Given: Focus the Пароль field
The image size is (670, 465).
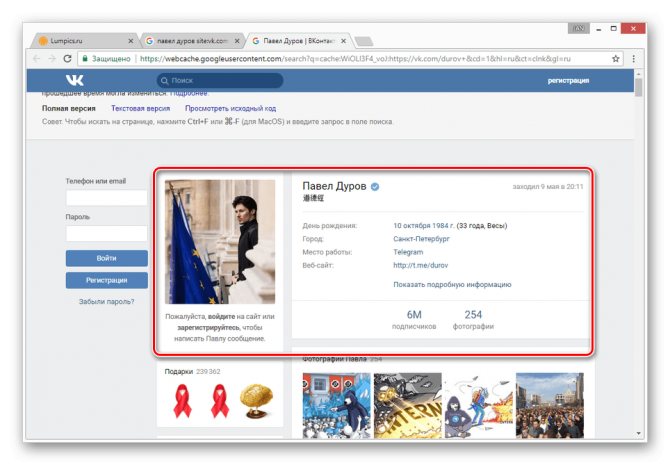Looking at the screenshot, I should pos(106,233).
